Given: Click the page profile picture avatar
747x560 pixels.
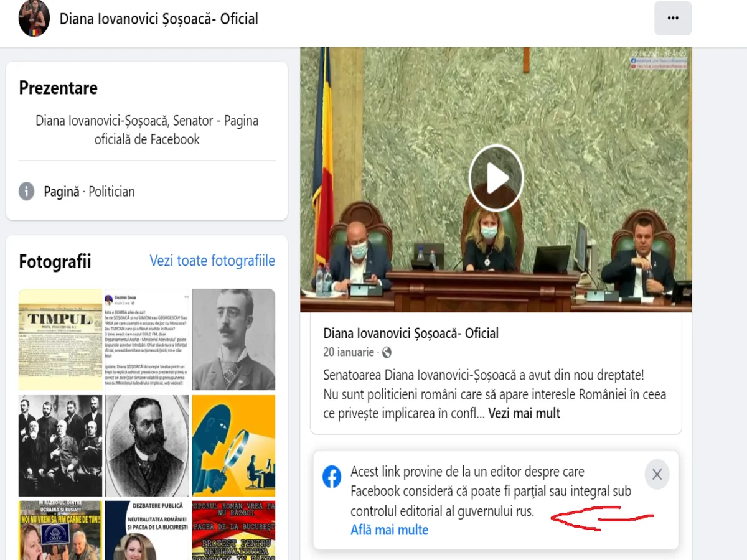Looking at the screenshot, I should tap(34, 19).
